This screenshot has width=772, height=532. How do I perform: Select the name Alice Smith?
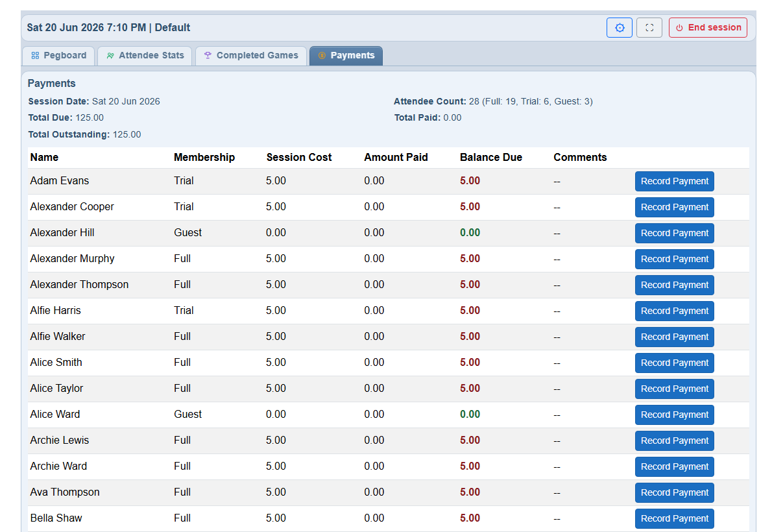click(56, 363)
